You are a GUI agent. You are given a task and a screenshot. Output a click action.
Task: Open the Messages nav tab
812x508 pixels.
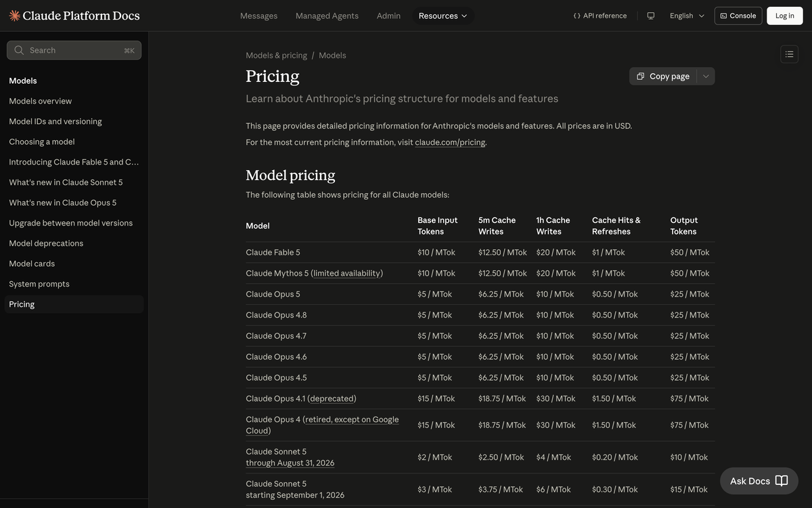(x=258, y=16)
